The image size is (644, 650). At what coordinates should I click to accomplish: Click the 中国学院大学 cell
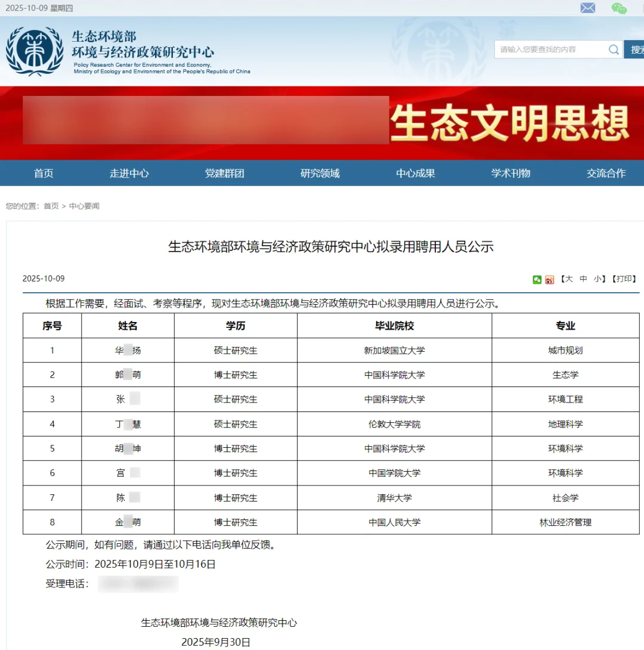coord(395,473)
